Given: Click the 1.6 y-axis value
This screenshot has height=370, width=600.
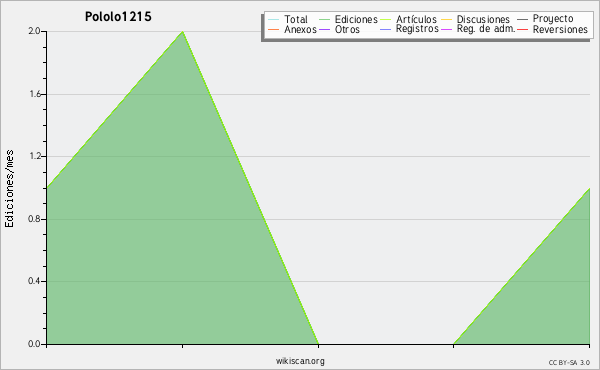Looking at the screenshot, I should [x=35, y=94].
